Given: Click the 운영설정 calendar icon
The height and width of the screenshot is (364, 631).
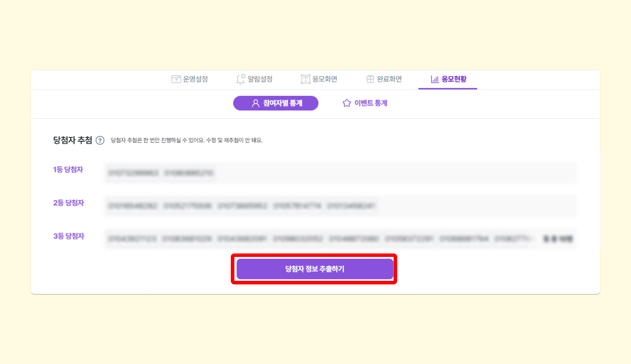Looking at the screenshot, I should 176,79.
